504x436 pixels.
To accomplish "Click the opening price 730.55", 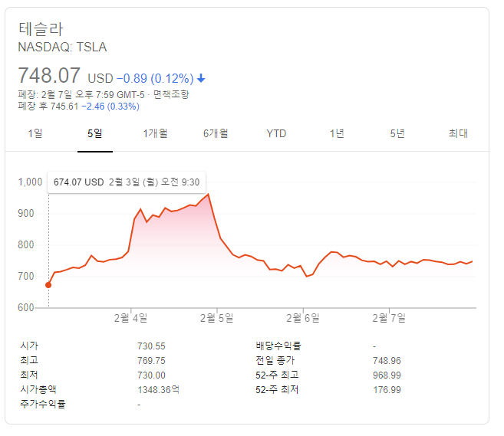I will click(151, 346).
